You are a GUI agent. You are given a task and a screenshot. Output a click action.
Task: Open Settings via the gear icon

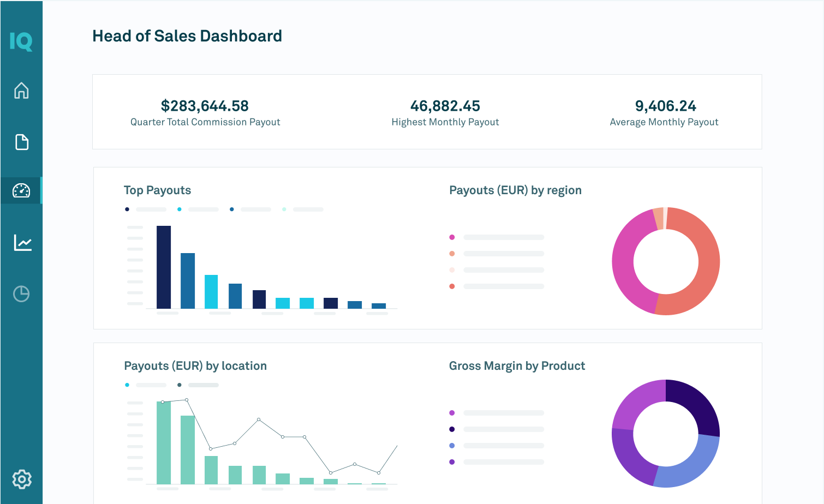pos(21,479)
